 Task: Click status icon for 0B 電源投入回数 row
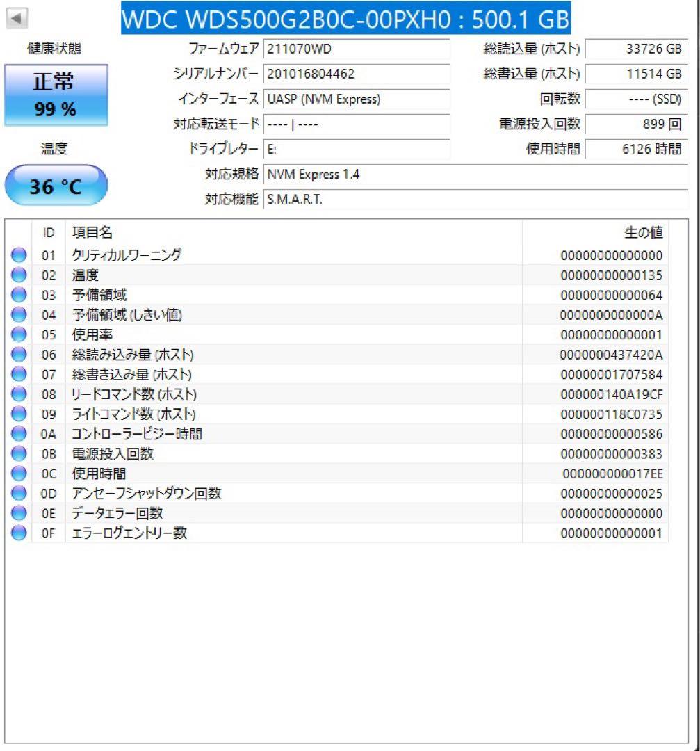tap(19, 453)
